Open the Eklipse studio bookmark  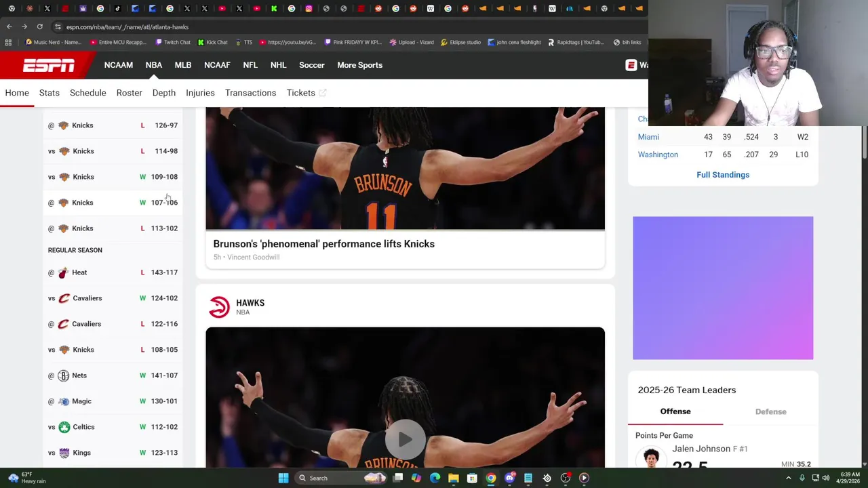[460, 42]
